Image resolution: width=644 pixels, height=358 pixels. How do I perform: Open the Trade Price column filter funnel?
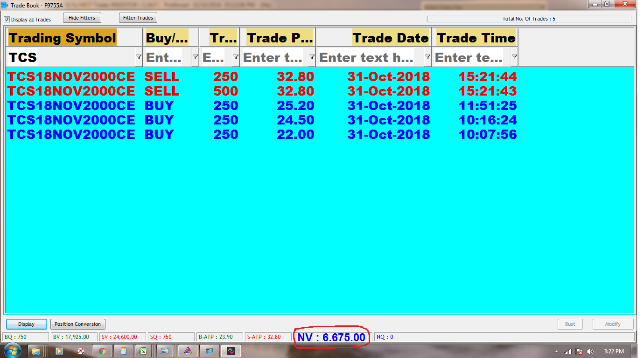(312, 57)
